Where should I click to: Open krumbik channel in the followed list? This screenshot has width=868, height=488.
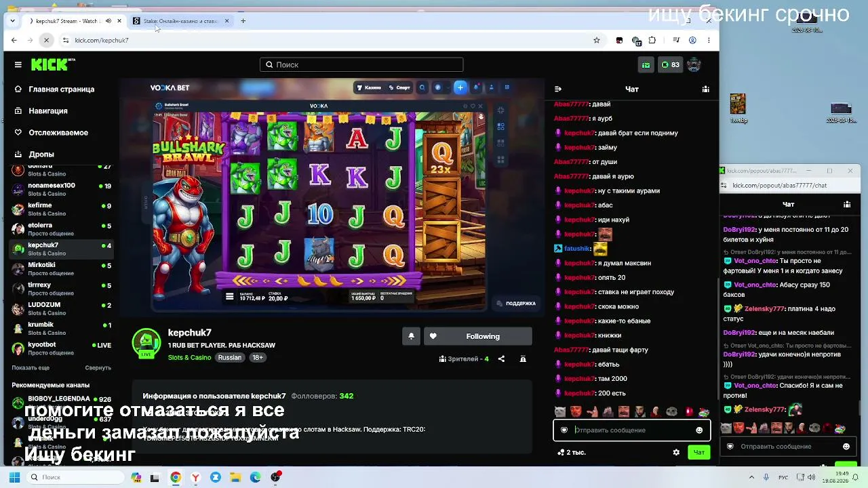click(61, 328)
